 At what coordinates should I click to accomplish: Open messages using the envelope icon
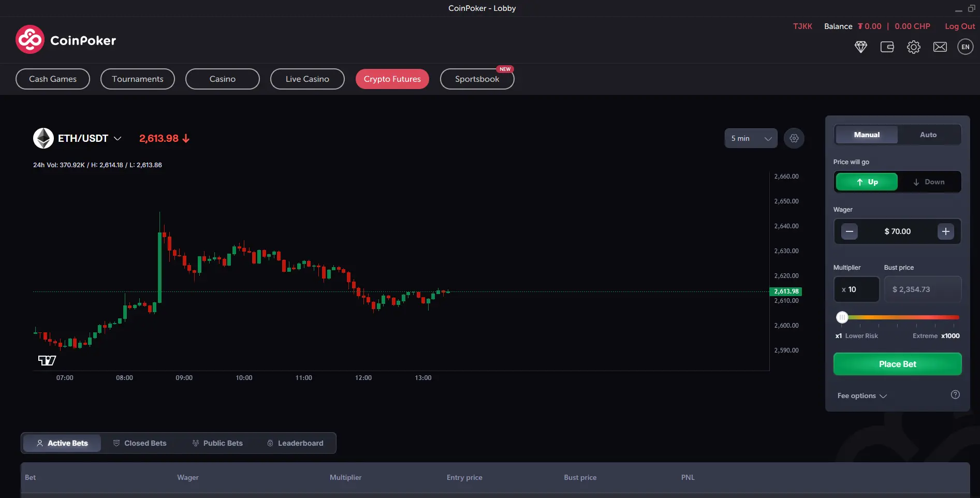click(x=940, y=47)
